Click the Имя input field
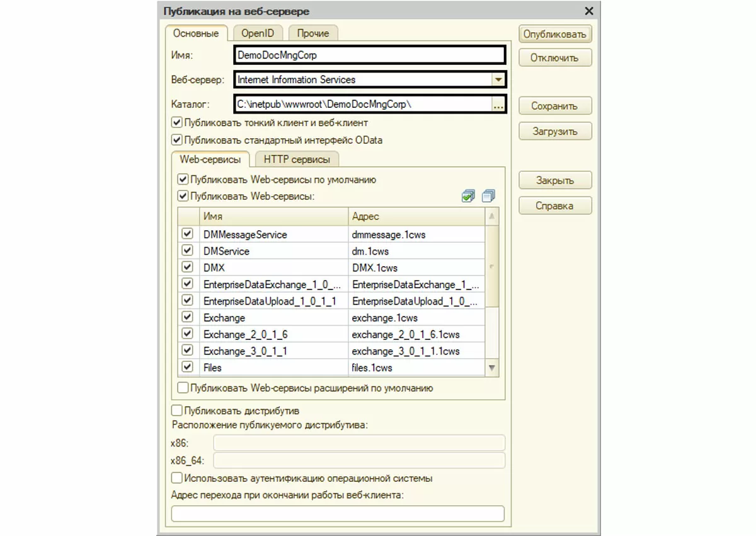 click(370, 55)
